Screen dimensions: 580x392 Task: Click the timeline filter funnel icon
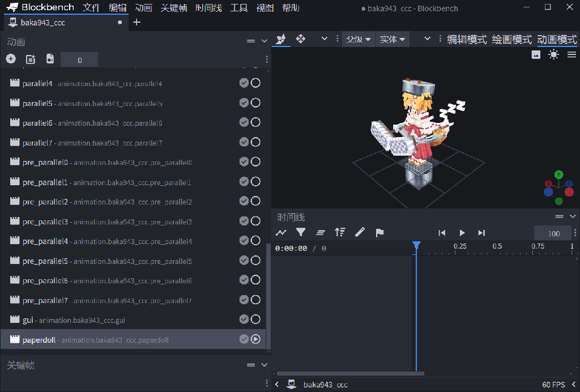click(x=301, y=232)
